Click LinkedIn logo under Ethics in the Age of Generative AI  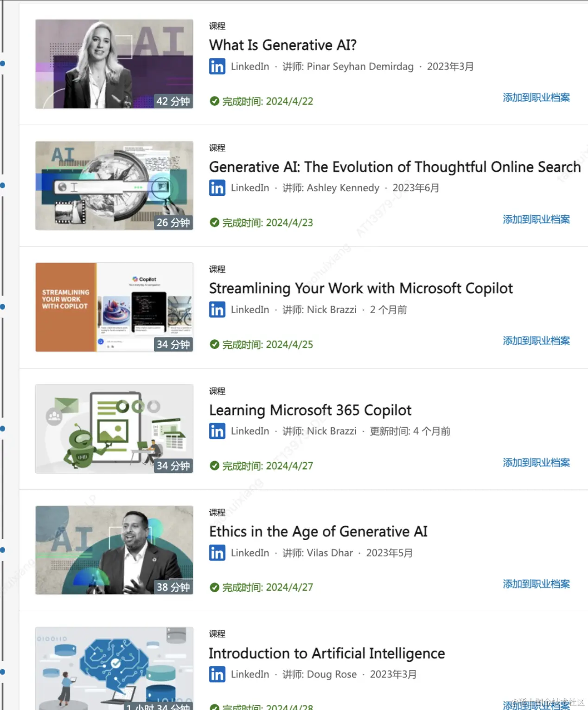(217, 553)
